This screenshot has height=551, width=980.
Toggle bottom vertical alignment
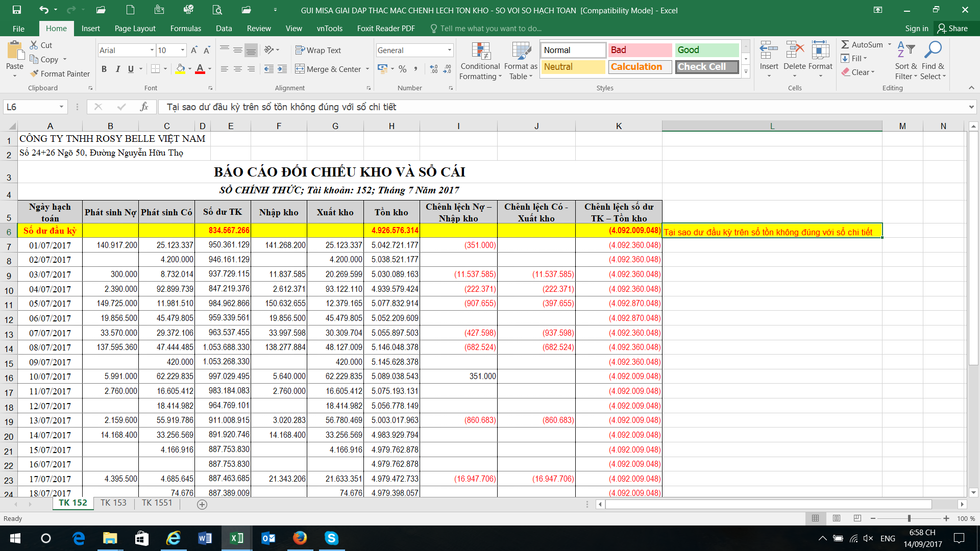(x=251, y=50)
